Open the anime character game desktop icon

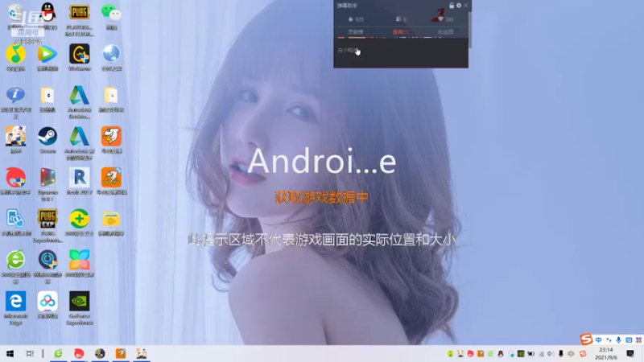(x=15, y=136)
